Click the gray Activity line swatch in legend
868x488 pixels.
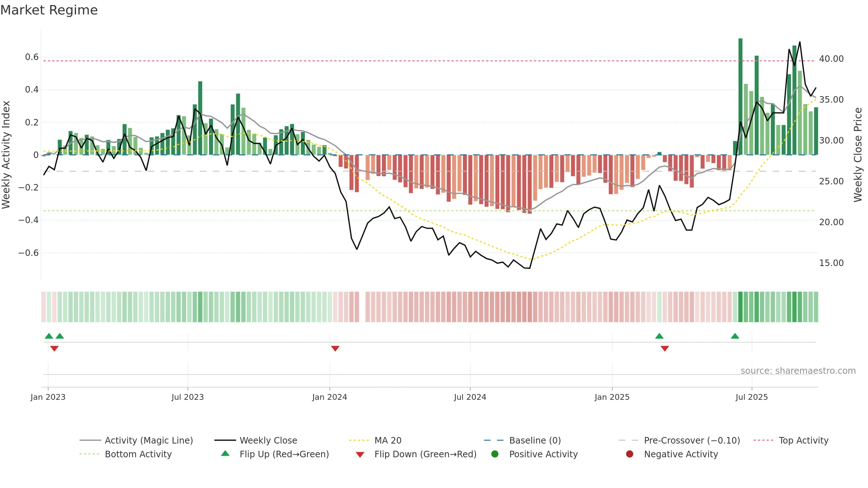(x=90, y=440)
